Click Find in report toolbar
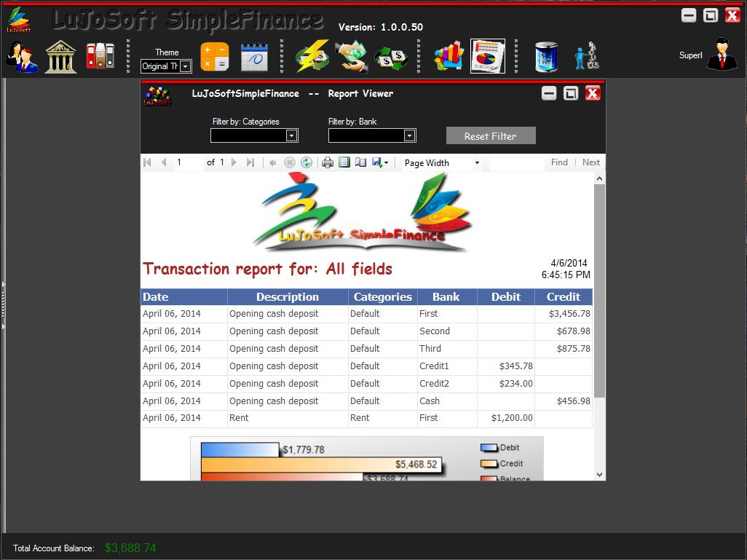This screenshot has width=747, height=560. pyautogui.click(x=559, y=162)
